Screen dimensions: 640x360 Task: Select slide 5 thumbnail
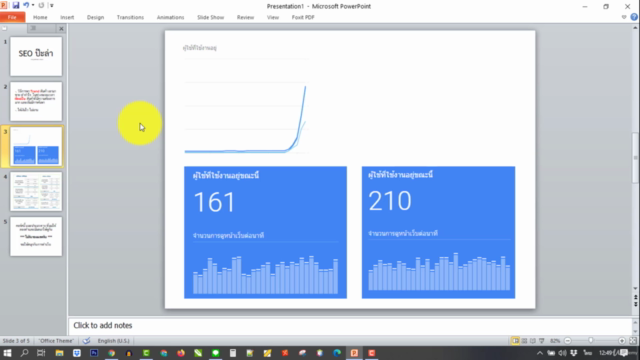(x=36, y=236)
